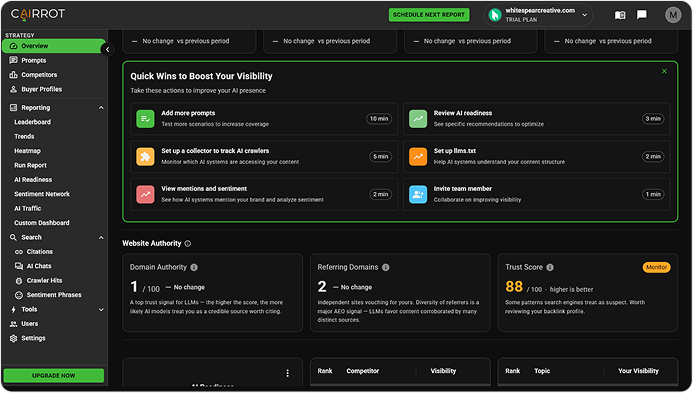Open the Overview page in sidebar

click(53, 46)
